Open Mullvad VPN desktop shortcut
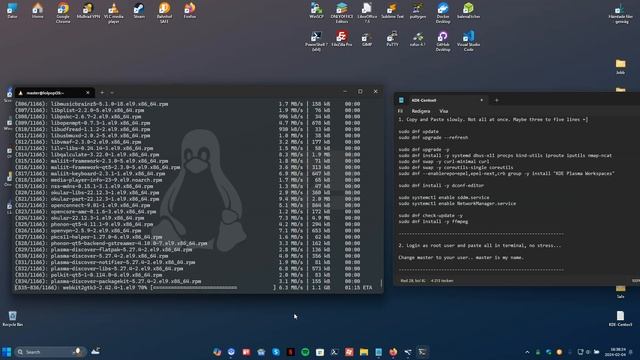Screen dimensions: 640x360 tap(88, 11)
